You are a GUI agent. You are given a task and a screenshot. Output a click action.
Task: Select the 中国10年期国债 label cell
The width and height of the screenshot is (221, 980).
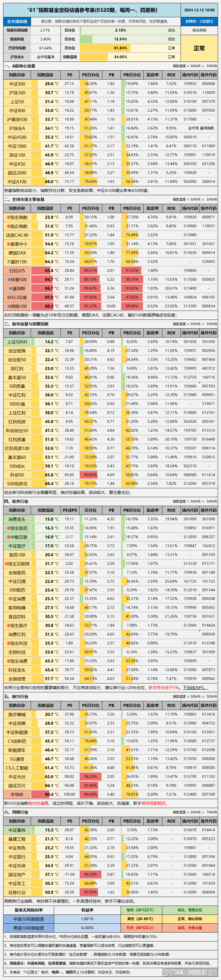(x=29, y=919)
